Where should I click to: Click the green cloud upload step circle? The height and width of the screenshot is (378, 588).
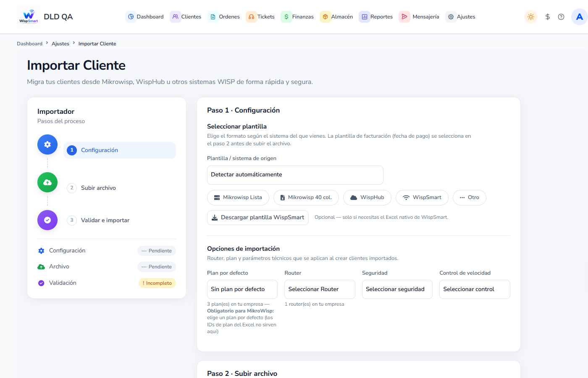tap(47, 182)
